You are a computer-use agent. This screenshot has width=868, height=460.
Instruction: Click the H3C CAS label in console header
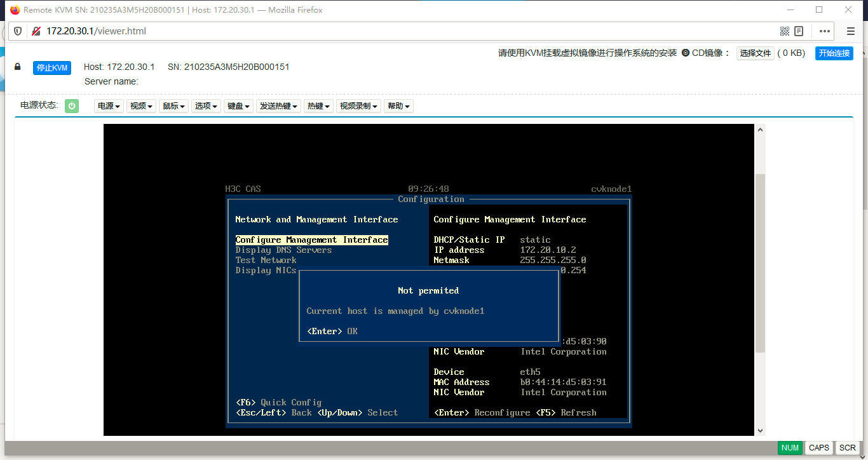pyautogui.click(x=243, y=189)
